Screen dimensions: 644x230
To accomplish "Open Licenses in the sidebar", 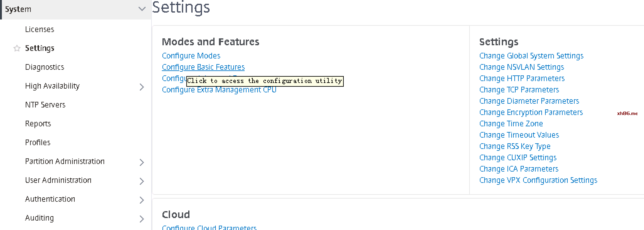I will click(x=40, y=29).
